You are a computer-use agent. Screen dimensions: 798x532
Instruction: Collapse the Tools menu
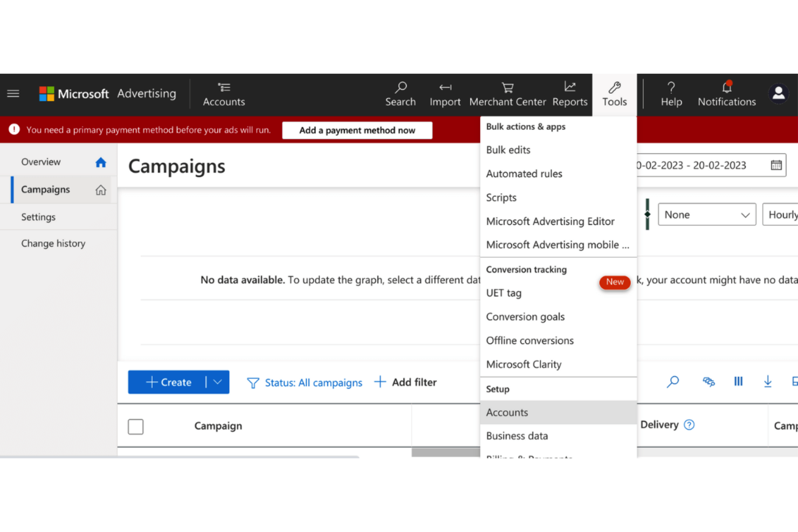615,94
